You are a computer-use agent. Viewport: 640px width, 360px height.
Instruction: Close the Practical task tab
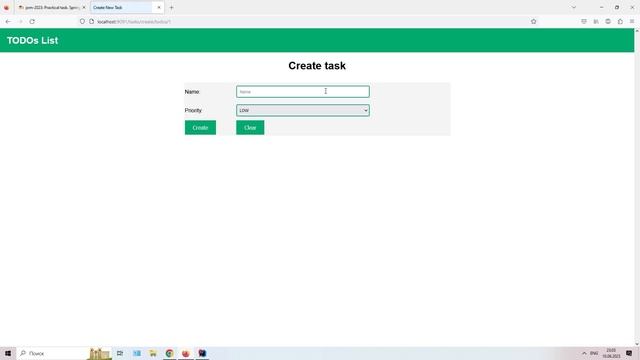coord(84,7)
